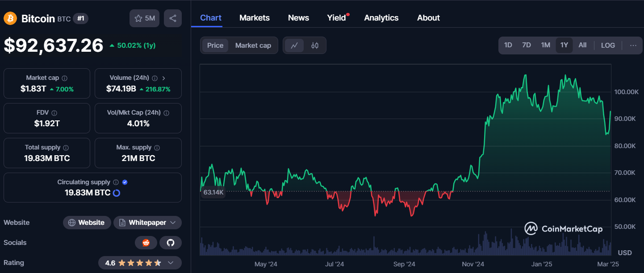This screenshot has height=273, width=644.
Task: Click Total supply info icon
Action: [66, 148]
